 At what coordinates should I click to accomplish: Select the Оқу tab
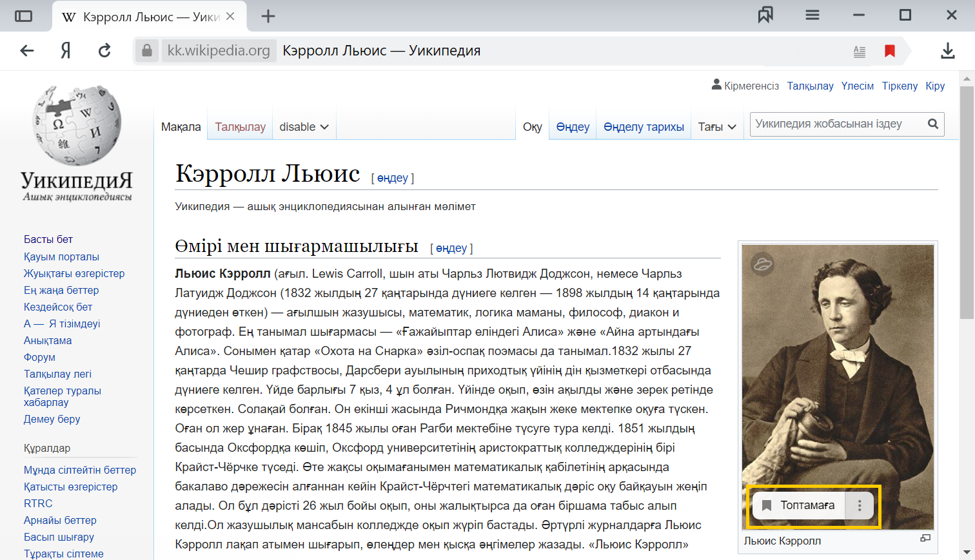pyautogui.click(x=533, y=127)
